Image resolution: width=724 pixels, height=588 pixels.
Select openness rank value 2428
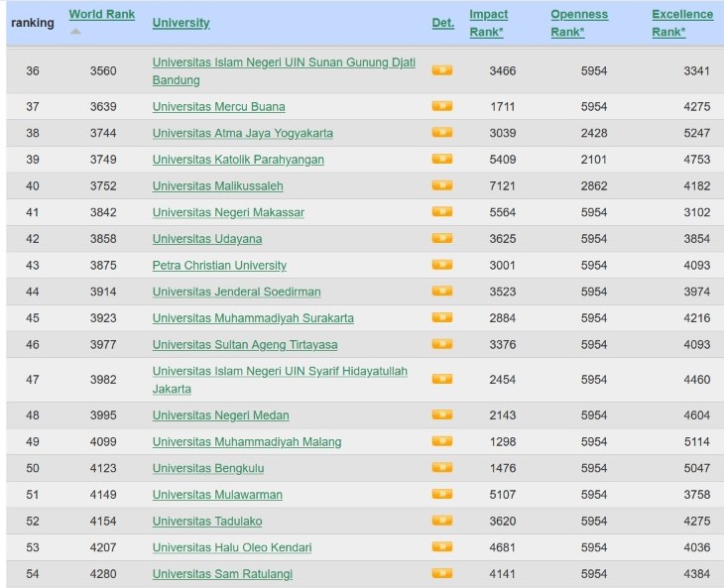click(594, 133)
